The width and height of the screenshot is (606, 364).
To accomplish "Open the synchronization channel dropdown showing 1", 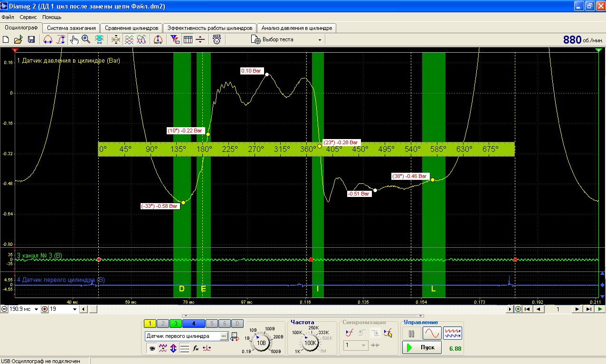I will pyautogui.click(x=356, y=345).
